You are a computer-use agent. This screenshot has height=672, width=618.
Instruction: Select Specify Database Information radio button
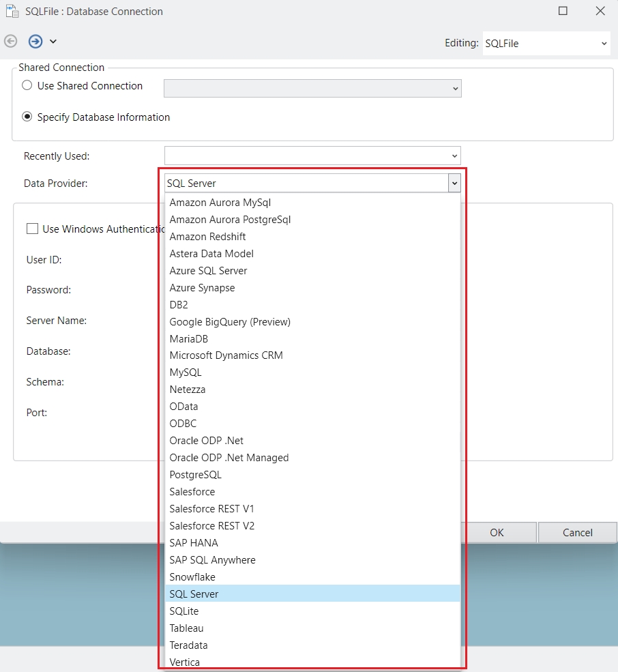(27, 117)
